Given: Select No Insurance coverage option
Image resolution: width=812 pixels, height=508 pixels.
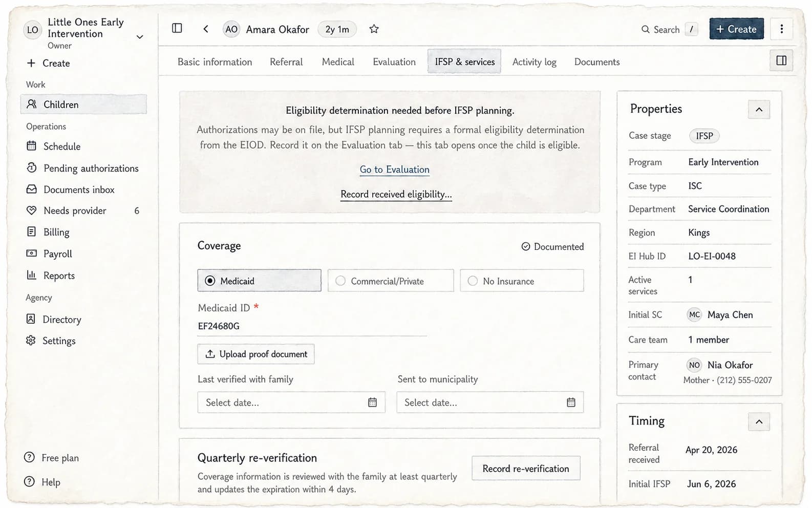Looking at the screenshot, I should (522, 281).
